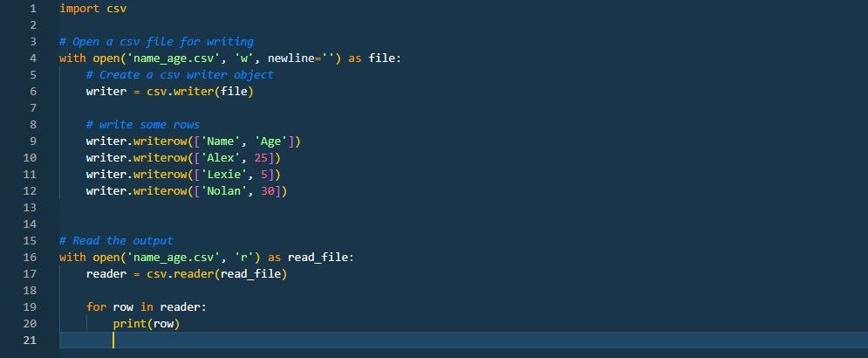Click the string 'Lexie' on line 11
868x358 pixels.
click(x=223, y=175)
